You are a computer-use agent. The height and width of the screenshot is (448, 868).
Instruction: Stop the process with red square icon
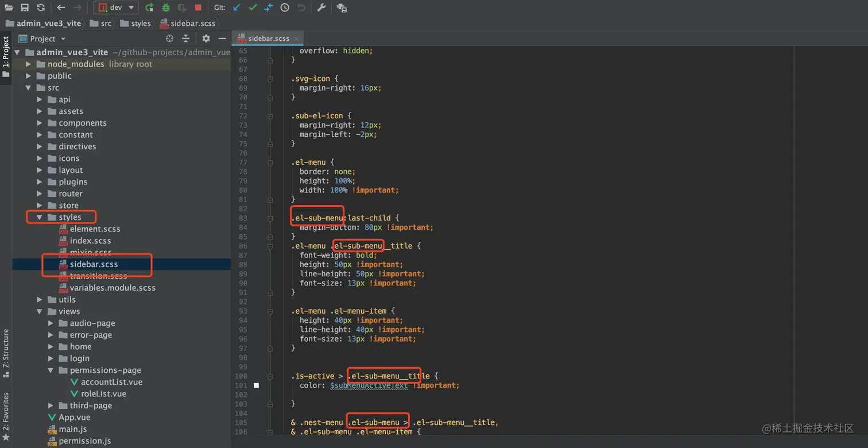coord(198,7)
